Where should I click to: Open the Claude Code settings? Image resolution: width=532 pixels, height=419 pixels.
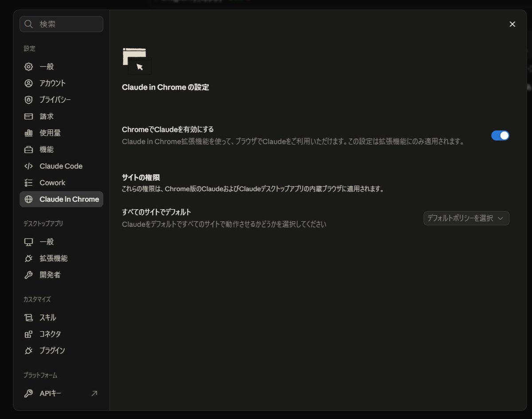[61, 166]
